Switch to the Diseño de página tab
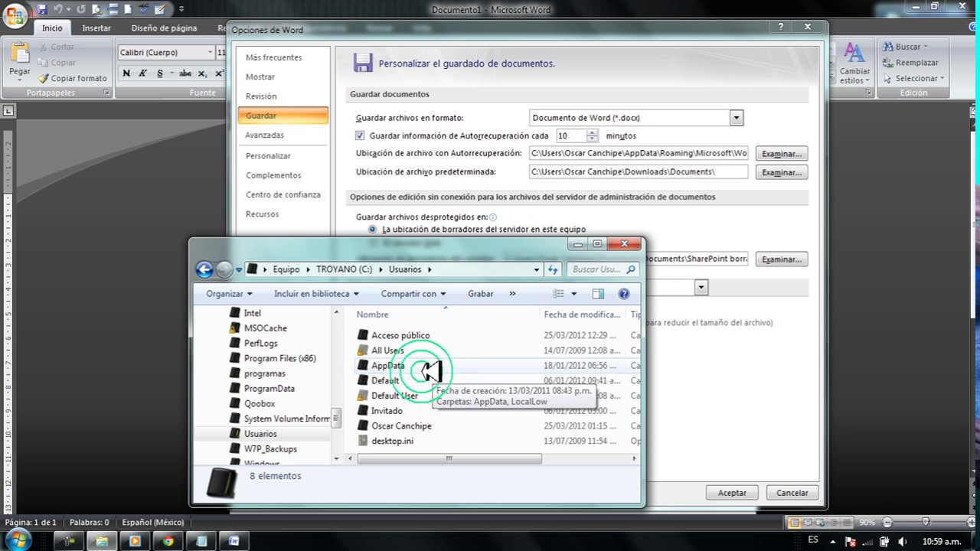 (x=164, y=28)
